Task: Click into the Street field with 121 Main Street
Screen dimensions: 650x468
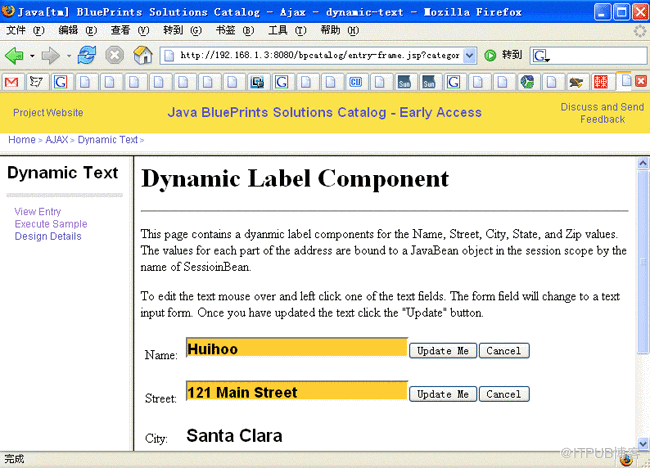Action: pos(297,391)
